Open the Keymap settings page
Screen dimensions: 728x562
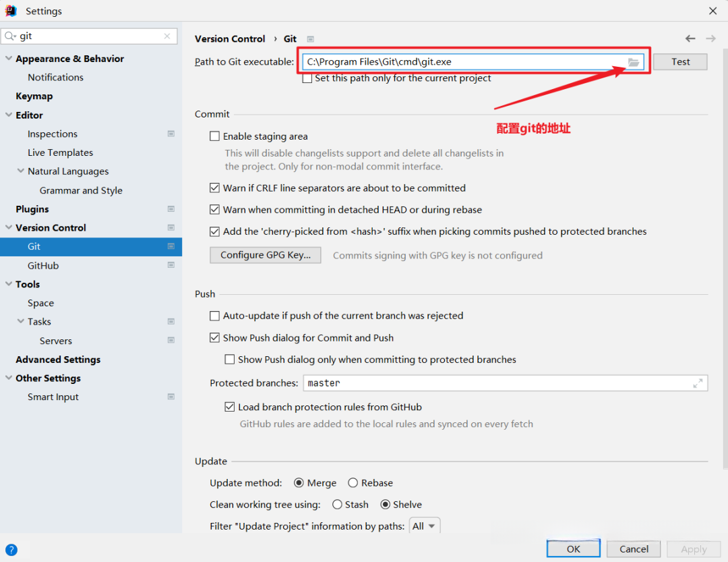[34, 96]
